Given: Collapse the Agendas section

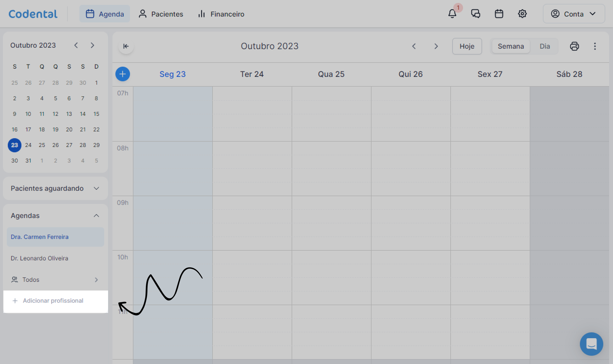Looking at the screenshot, I should point(96,216).
